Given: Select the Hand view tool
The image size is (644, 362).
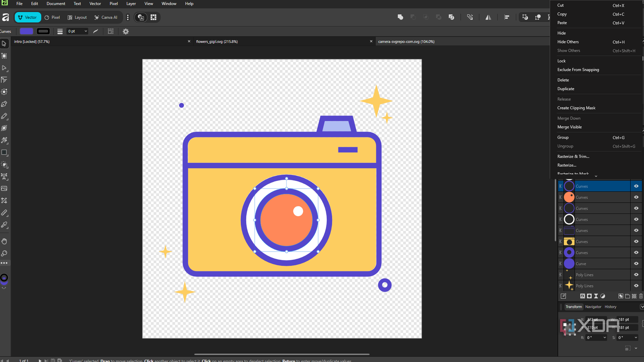Looking at the screenshot, I should (x=4, y=241).
